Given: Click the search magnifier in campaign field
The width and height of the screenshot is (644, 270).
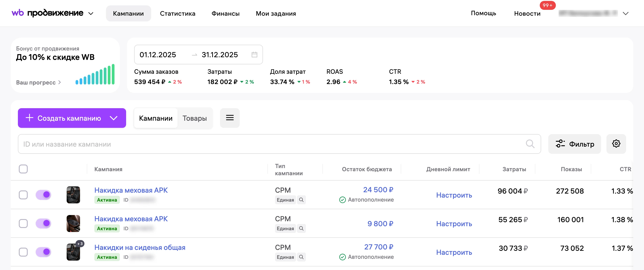Looking at the screenshot, I should (530, 144).
